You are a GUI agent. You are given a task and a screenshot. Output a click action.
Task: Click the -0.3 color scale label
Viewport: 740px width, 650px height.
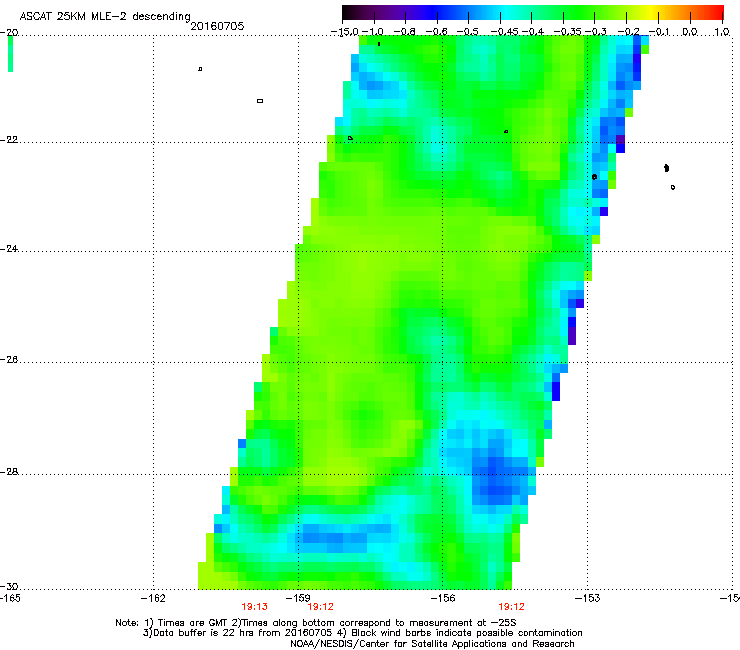click(x=596, y=32)
